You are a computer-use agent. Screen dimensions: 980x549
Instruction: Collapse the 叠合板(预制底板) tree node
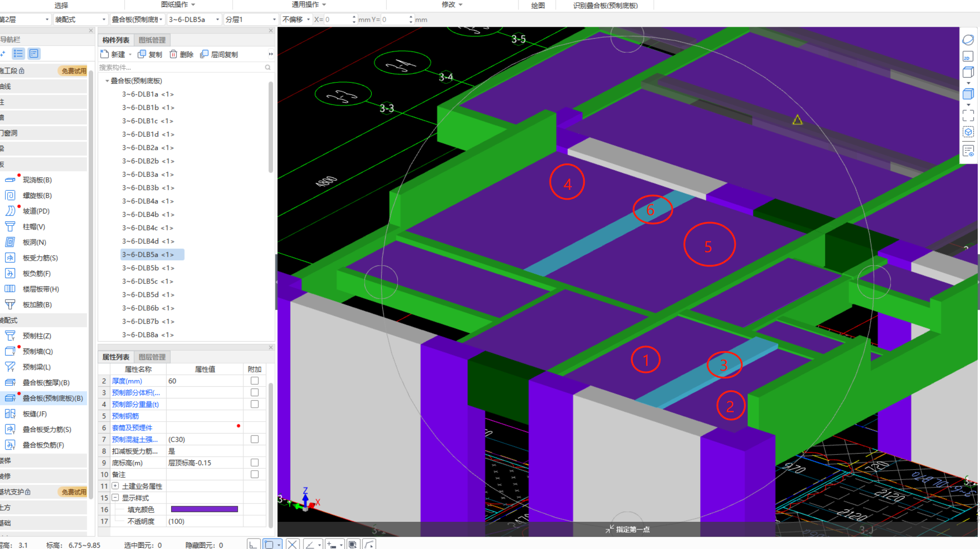[x=107, y=81]
